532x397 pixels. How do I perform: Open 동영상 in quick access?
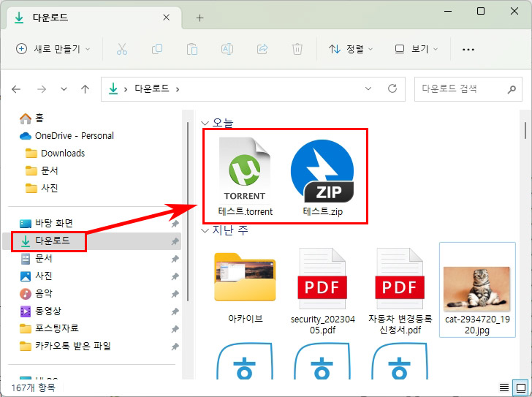coord(41,311)
